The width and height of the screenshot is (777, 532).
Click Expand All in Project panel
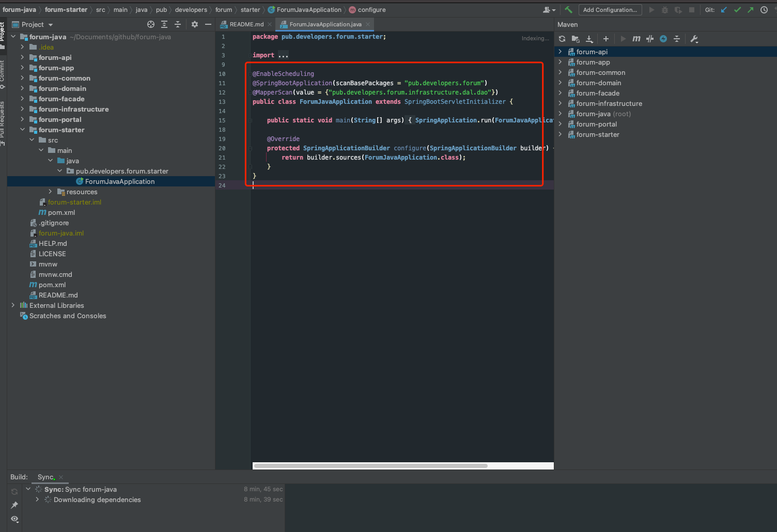(164, 24)
